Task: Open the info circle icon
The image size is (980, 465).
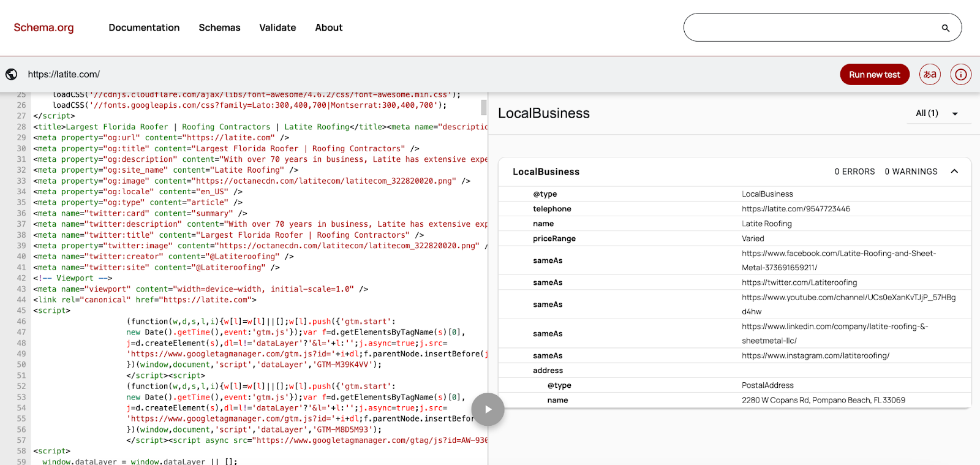Action: 960,74
